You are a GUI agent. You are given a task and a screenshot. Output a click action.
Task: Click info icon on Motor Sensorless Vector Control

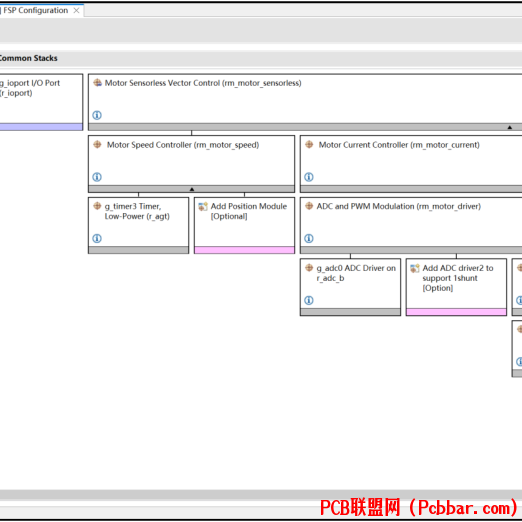tap(97, 115)
